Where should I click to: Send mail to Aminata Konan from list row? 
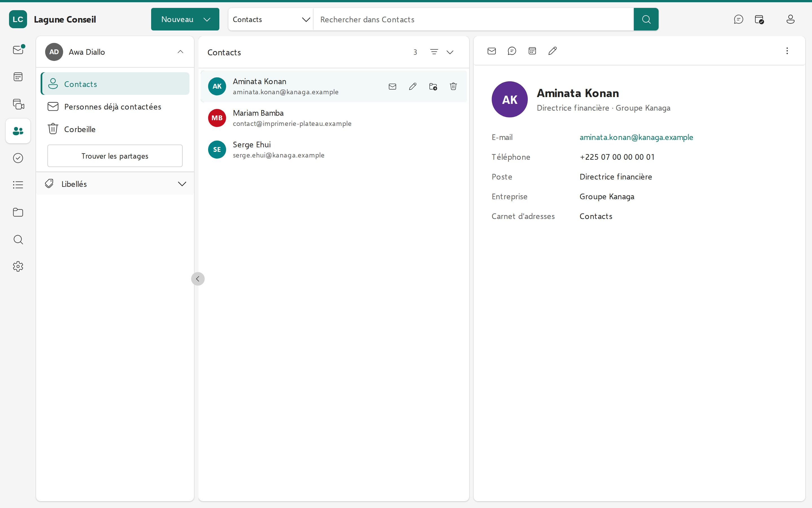point(392,87)
